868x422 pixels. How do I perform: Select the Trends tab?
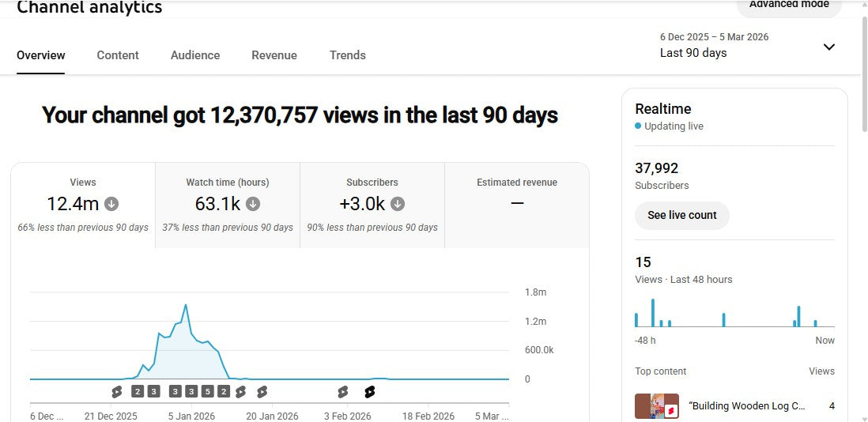tap(348, 55)
